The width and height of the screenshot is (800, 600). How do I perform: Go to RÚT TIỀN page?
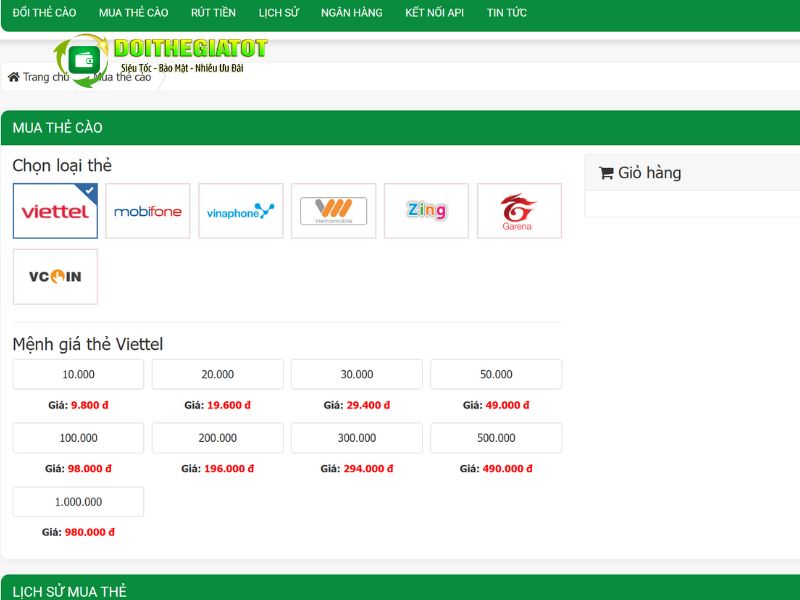pos(213,13)
